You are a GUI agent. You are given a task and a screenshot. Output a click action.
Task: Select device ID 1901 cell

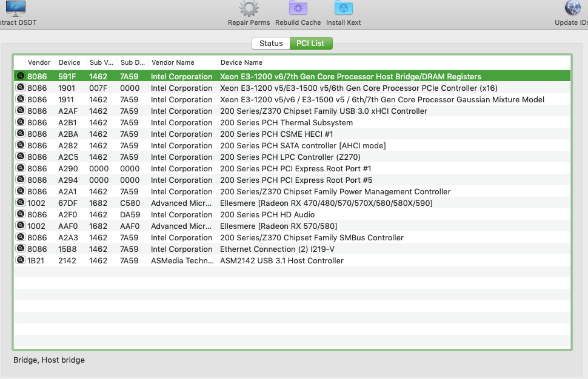click(x=67, y=88)
